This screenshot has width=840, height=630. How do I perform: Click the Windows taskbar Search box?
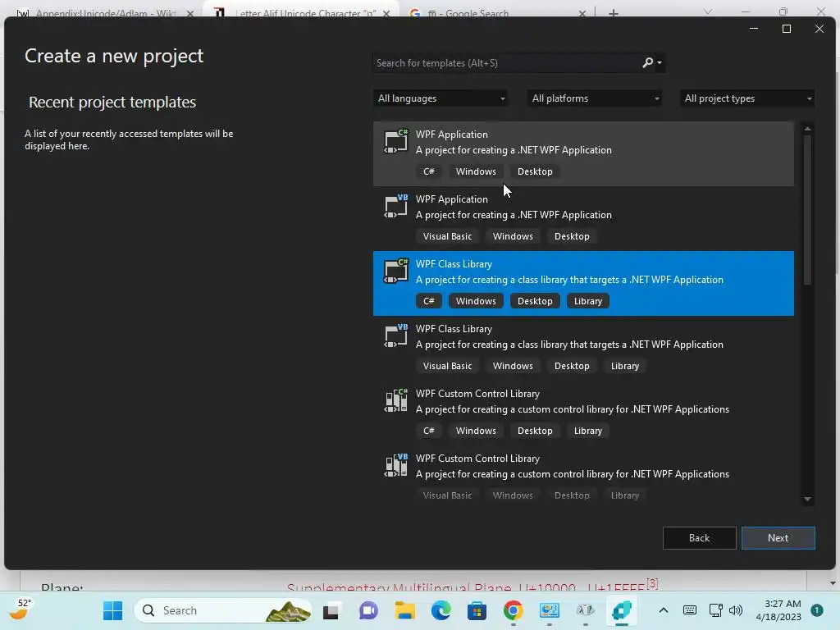223,610
